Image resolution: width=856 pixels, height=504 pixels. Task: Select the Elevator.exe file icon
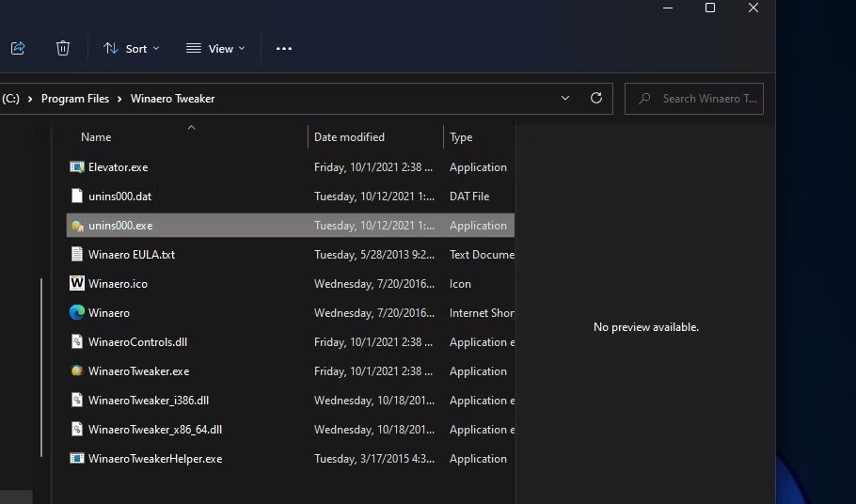[77, 167]
